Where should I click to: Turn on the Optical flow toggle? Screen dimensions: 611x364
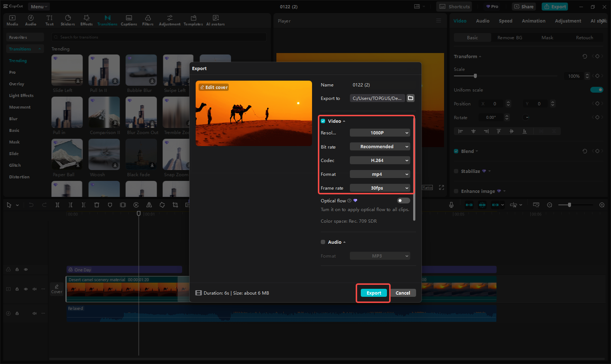(x=403, y=201)
